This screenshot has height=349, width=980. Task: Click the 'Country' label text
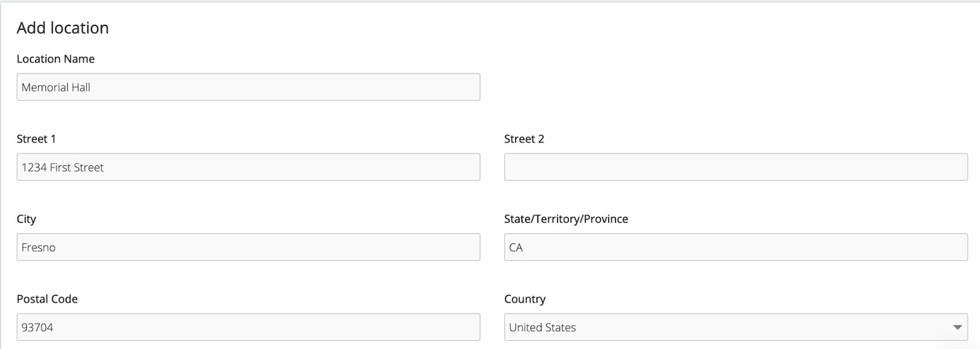pos(525,299)
